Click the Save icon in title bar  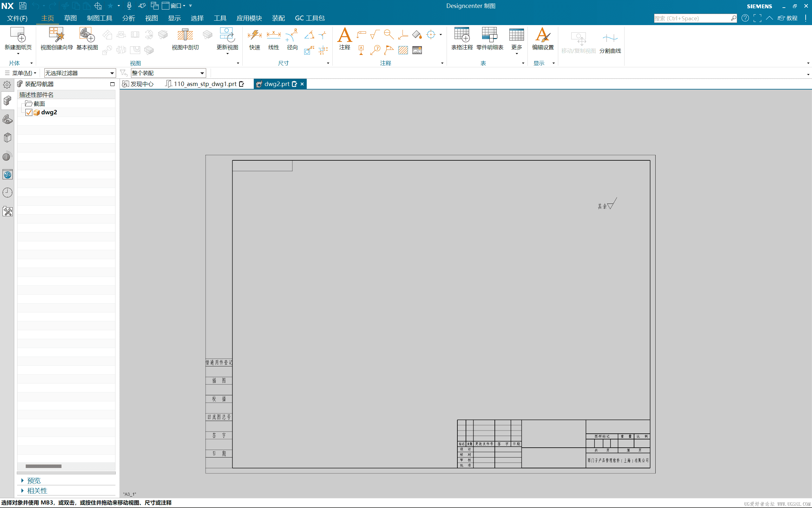click(23, 6)
